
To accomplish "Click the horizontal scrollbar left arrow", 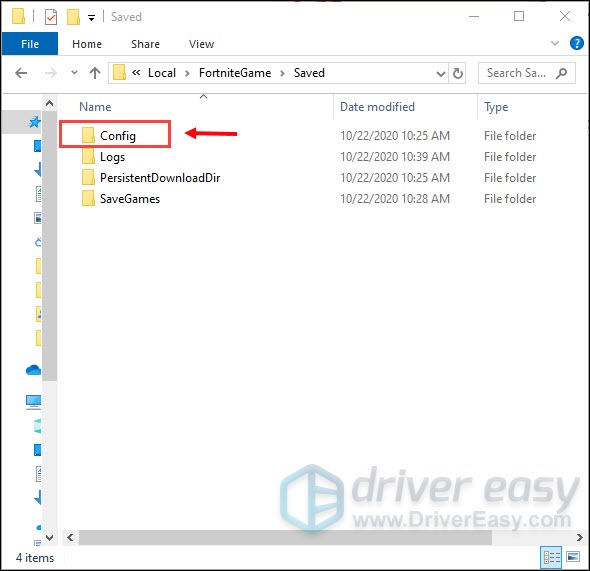I will (70, 538).
